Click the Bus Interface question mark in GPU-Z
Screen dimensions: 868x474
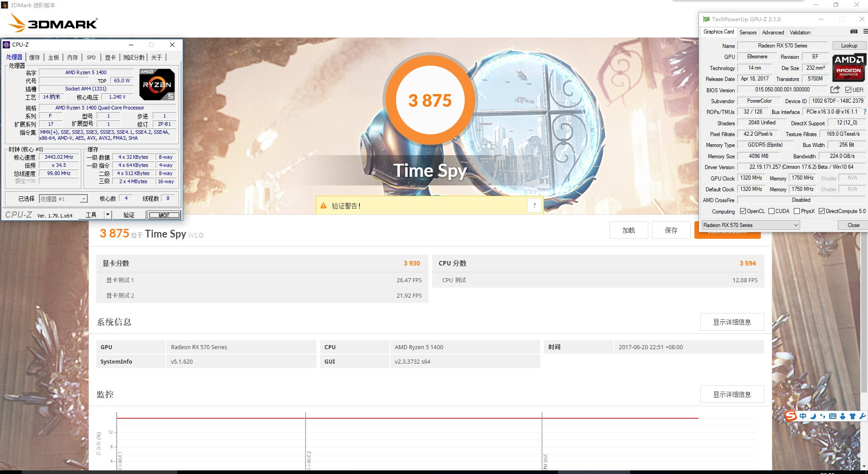(865, 112)
